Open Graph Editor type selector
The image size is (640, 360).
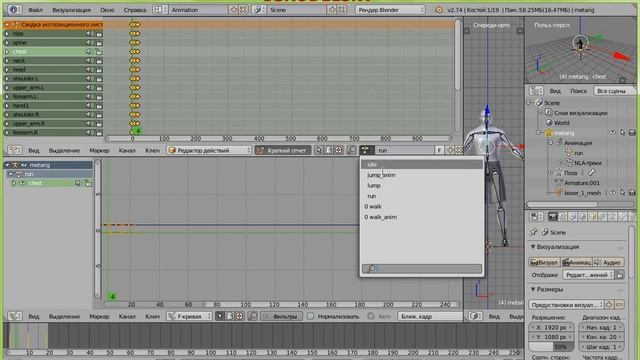tap(15, 316)
